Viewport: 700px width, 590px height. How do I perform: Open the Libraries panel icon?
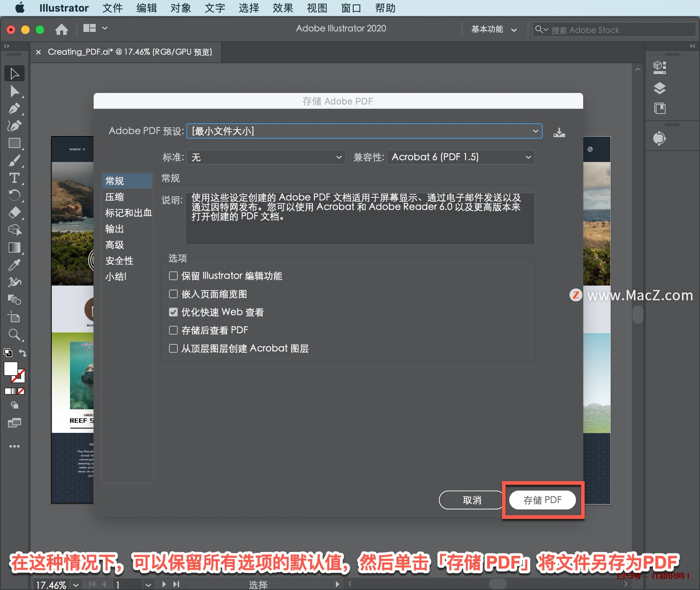coord(660,108)
